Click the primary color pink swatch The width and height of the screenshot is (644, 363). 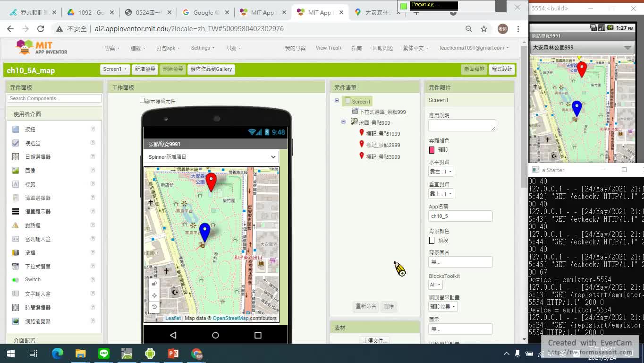[432, 150]
